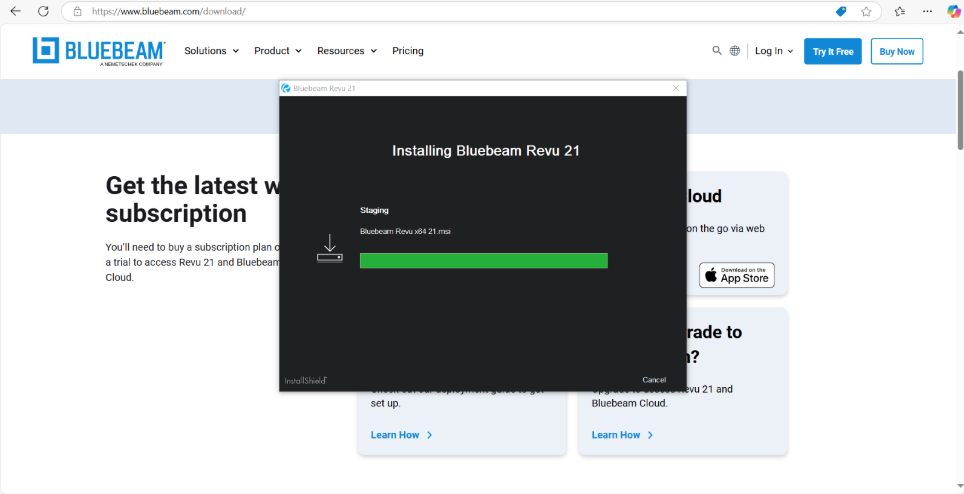Open browser settings and more menu
Image resolution: width=964 pixels, height=494 pixels.
coord(927,11)
